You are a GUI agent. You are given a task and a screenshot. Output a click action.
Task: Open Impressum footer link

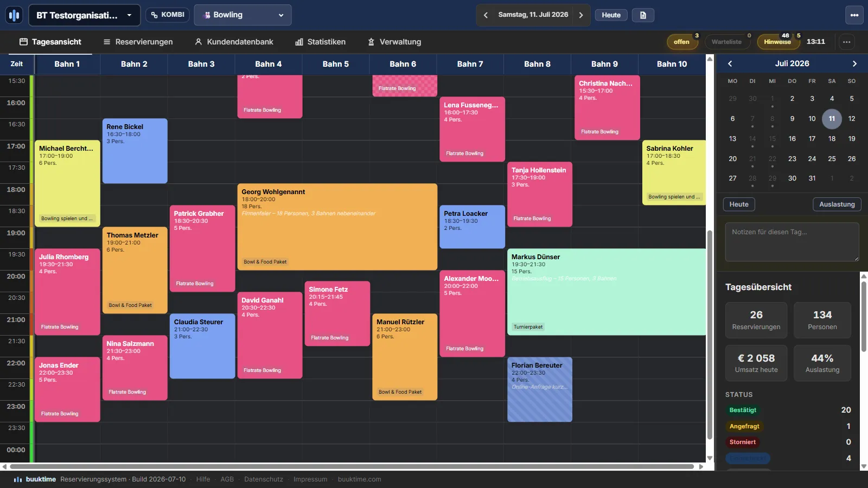click(x=310, y=479)
